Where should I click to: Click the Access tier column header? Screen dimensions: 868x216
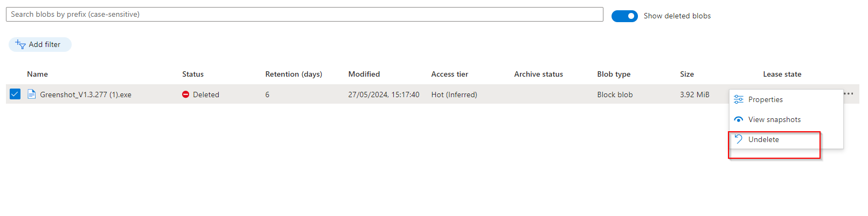coord(450,74)
